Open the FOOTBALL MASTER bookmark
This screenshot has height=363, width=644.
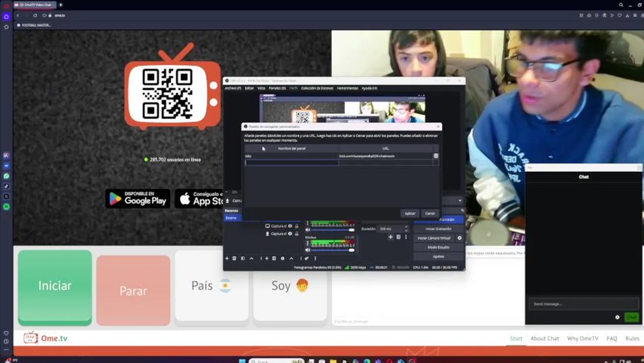[x=34, y=25]
